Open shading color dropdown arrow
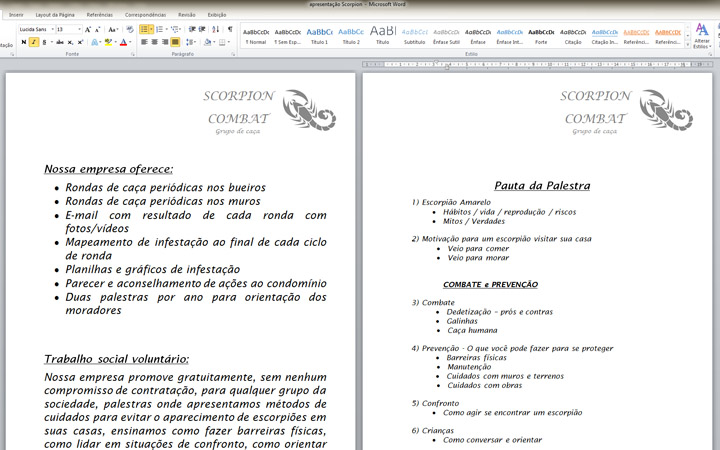720x450 pixels. tap(214, 42)
